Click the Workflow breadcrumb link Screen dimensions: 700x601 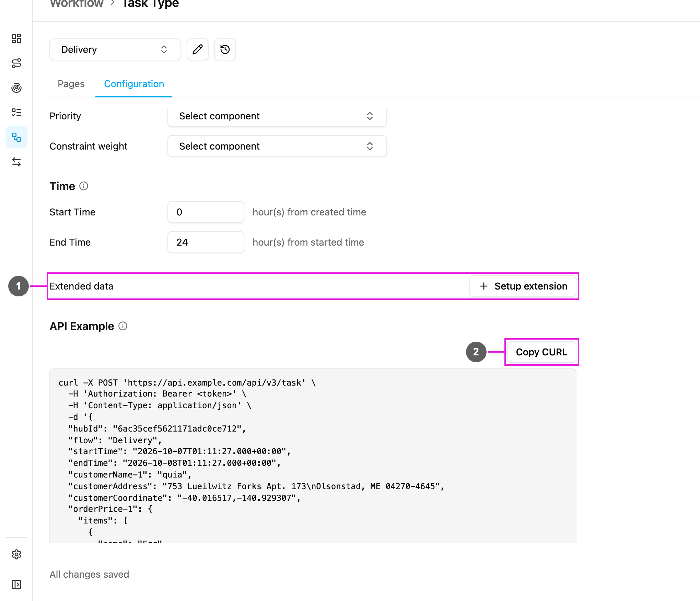(x=77, y=3)
